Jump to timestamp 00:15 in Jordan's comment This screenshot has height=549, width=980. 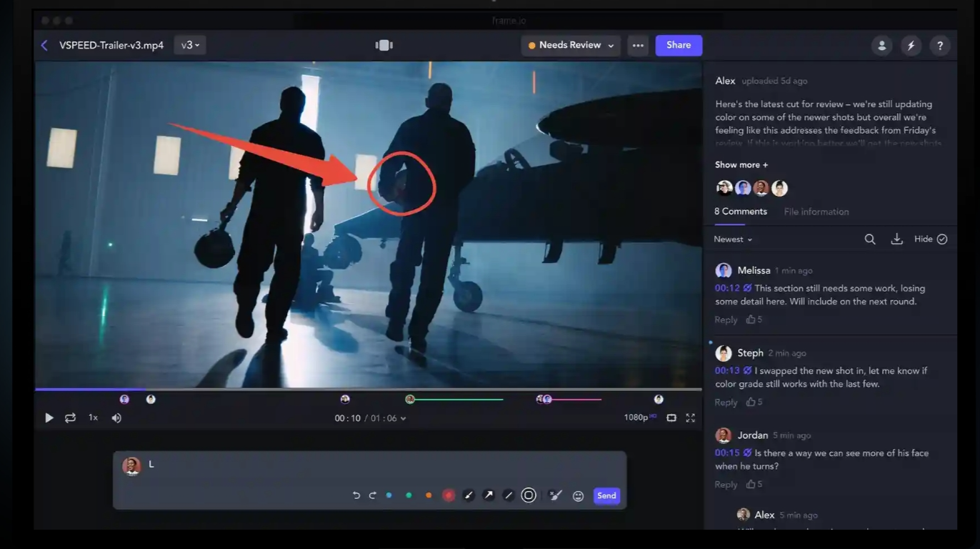point(727,452)
